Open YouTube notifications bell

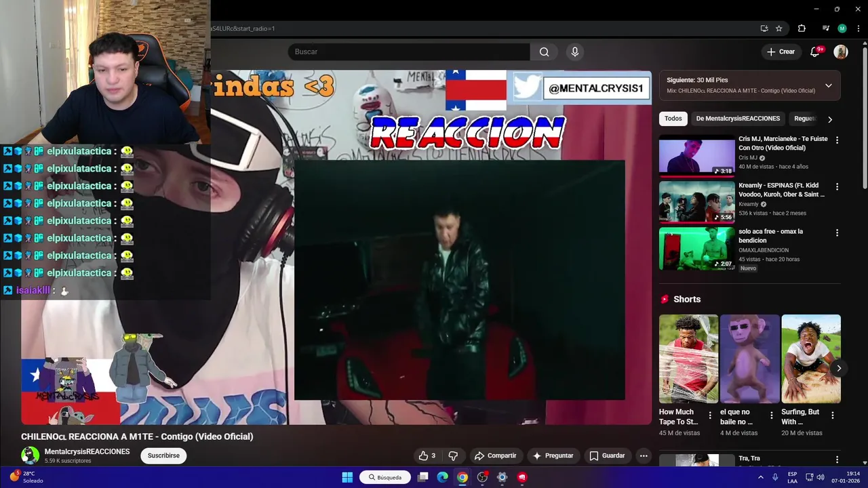[816, 52]
